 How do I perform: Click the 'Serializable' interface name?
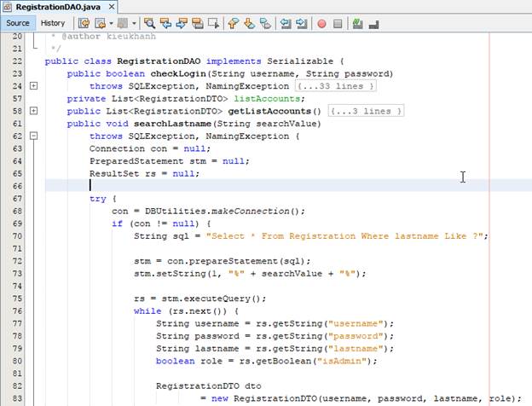(x=300, y=61)
